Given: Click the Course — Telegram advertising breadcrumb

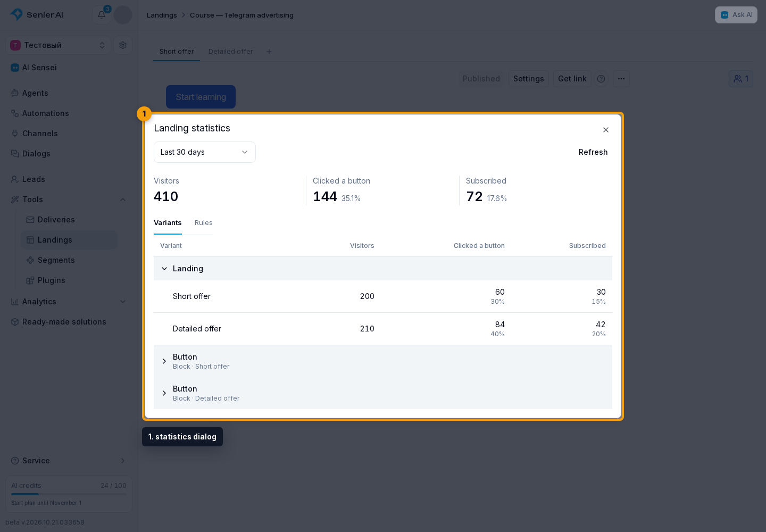Looking at the screenshot, I should click(x=242, y=15).
